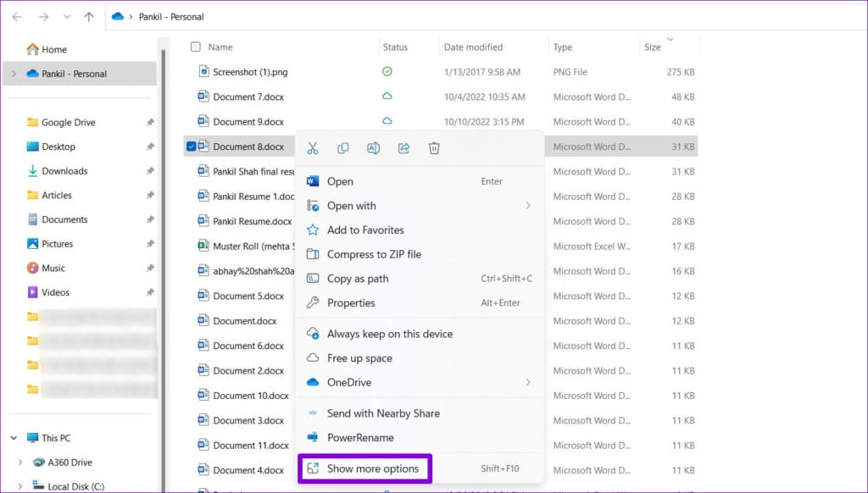This screenshot has height=493, width=868.
Task: Click the Back navigation arrow
Action: point(17,17)
